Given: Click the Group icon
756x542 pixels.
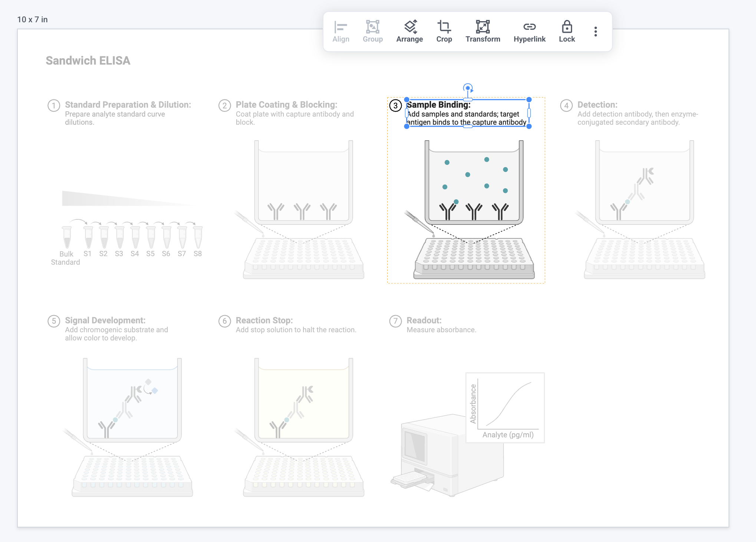Looking at the screenshot, I should pyautogui.click(x=372, y=32).
